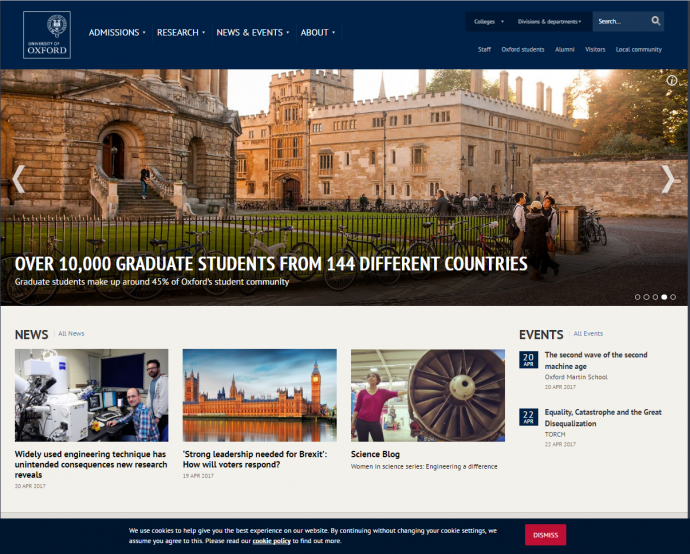Advance to next carousel slide arrow
Screen dimensions: 690x554
coord(669,179)
